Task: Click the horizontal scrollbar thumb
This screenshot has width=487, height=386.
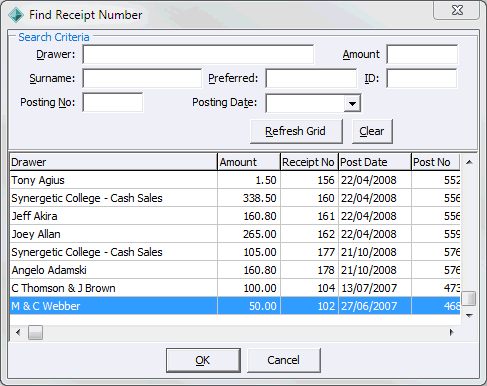Action: coord(35,332)
